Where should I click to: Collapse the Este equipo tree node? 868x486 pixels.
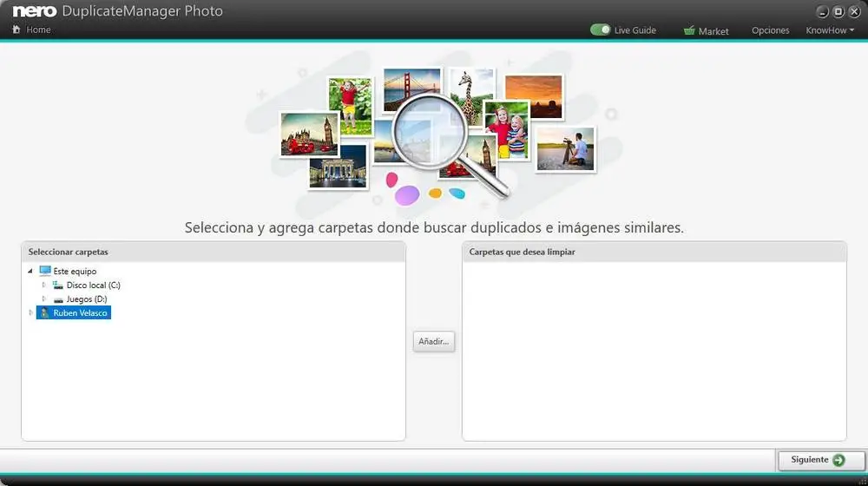30,272
